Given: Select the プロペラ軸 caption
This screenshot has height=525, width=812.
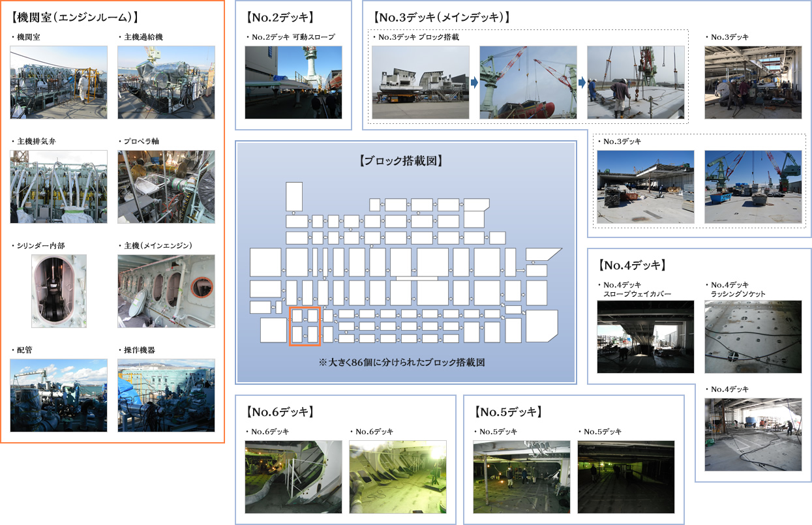Looking at the screenshot, I should click(x=139, y=142).
